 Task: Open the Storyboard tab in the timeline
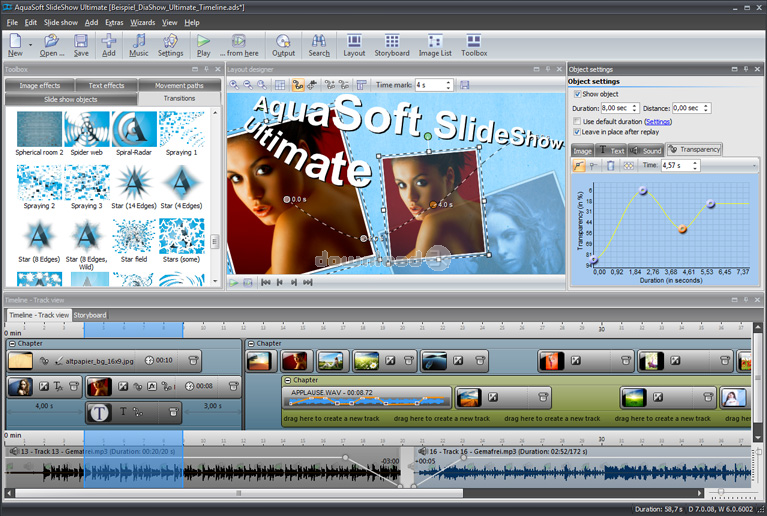click(90, 315)
